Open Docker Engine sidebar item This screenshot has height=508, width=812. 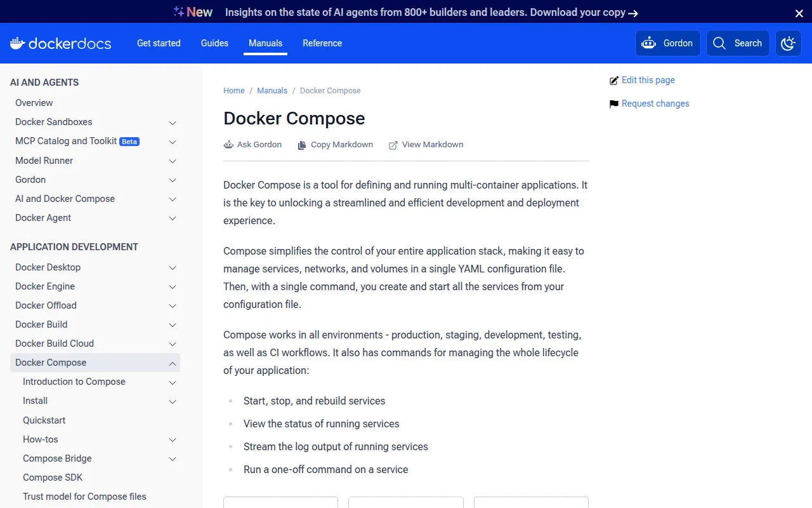[x=45, y=286]
